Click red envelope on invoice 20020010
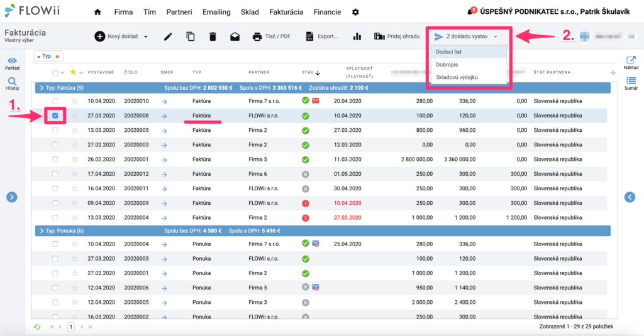The height and width of the screenshot is (336, 644). (x=316, y=100)
